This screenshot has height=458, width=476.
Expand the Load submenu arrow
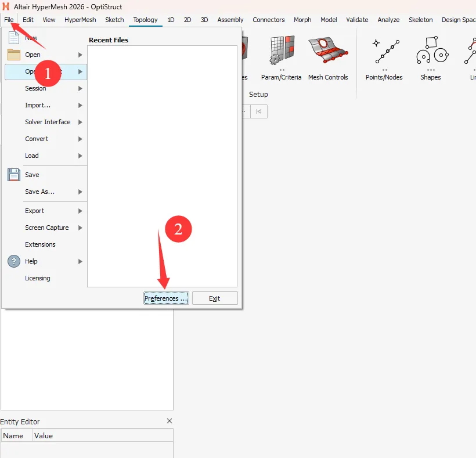80,156
